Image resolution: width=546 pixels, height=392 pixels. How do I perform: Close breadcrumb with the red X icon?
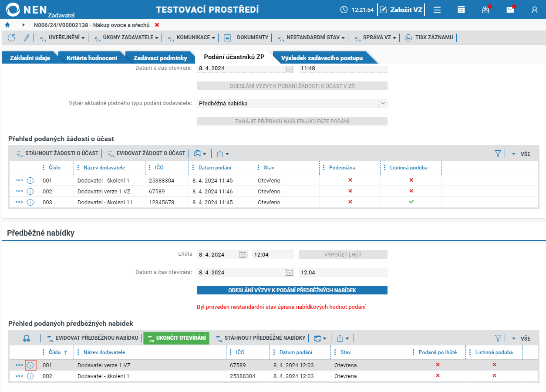157,25
